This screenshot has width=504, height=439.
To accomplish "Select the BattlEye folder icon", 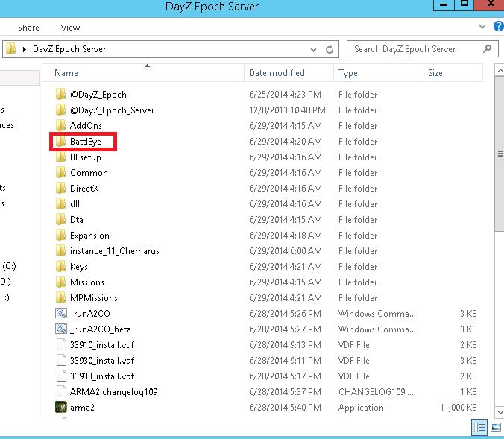I will tap(60, 142).
